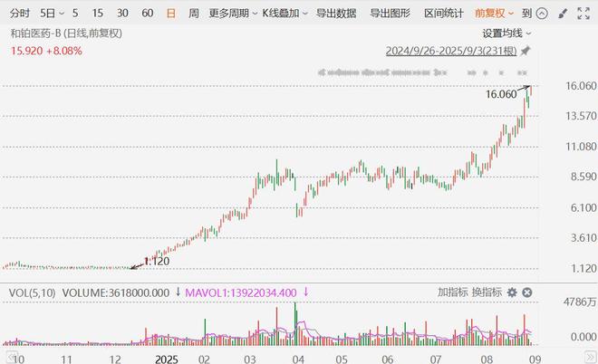Image resolution: width=598 pixels, height=364 pixels.
Task: Expand the K线叠加 overlay dropdown
Action: pyautogui.click(x=285, y=14)
